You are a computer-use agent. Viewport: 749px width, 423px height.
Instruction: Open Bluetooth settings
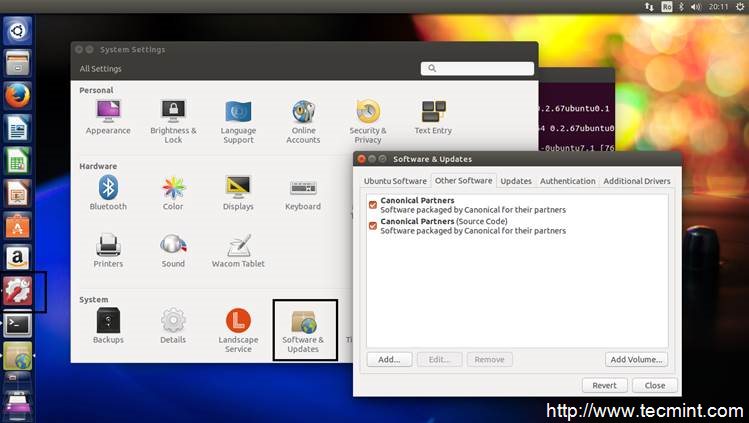point(108,193)
